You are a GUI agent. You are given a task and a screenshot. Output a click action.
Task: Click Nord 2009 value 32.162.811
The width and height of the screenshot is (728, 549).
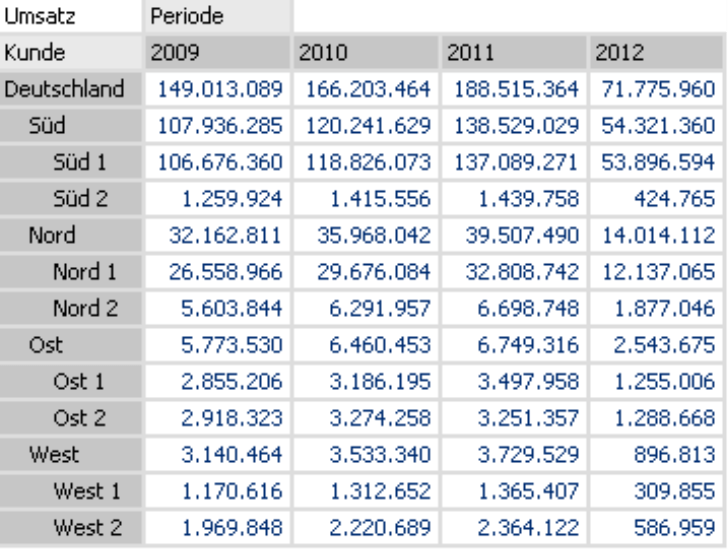tap(218, 235)
